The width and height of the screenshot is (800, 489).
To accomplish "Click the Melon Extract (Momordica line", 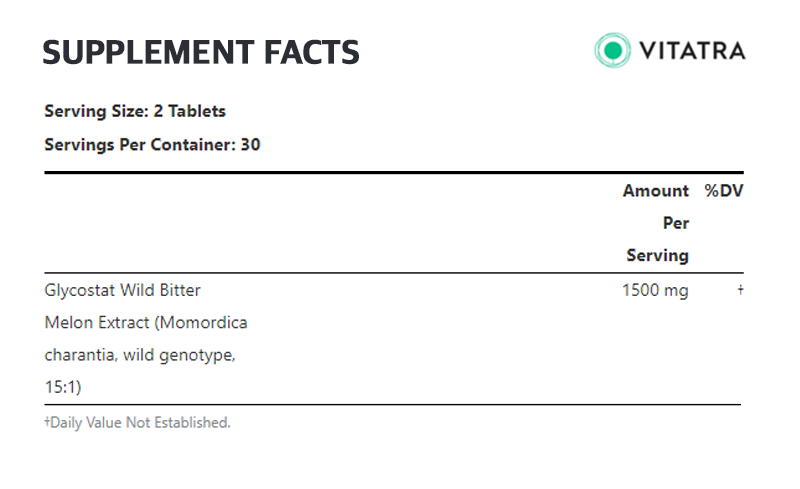I will click(146, 323).
